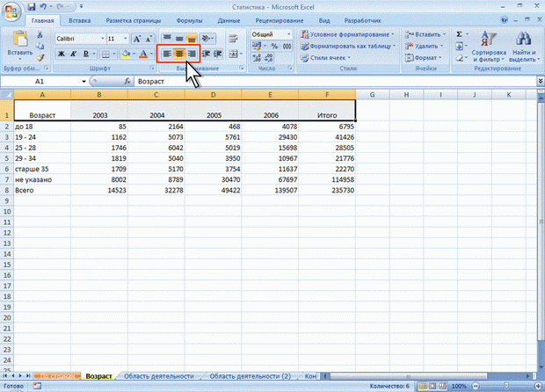Decrease indent of cell contents
Viewport: 545px width, 392px height.
coord(206,54)
